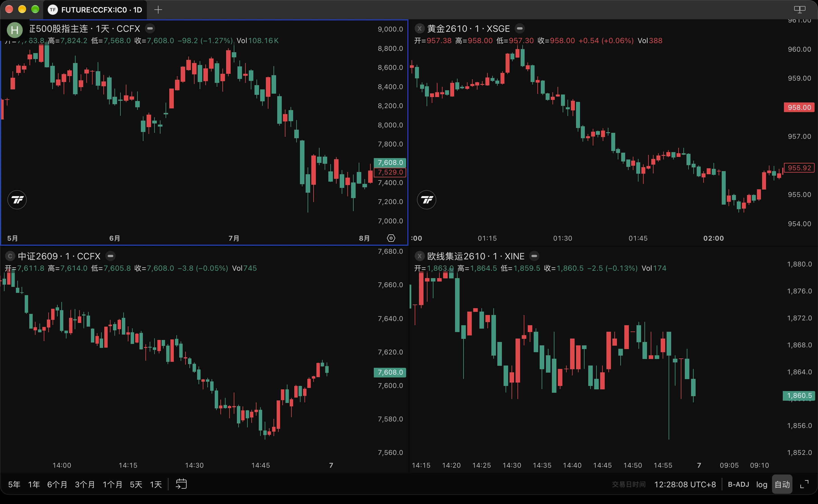Open timezone menu at 12:28:08 UTC+8
The image size is (818, 504).
[685, 484]
